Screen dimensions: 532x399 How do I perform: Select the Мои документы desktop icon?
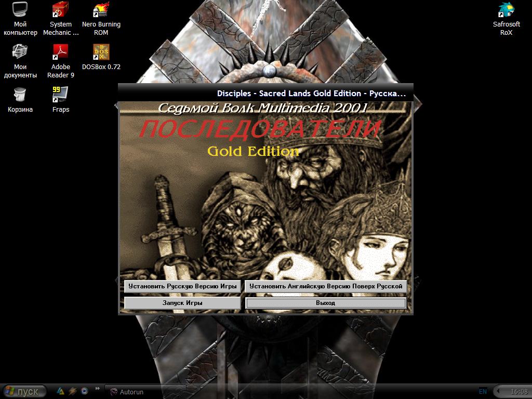20,61
